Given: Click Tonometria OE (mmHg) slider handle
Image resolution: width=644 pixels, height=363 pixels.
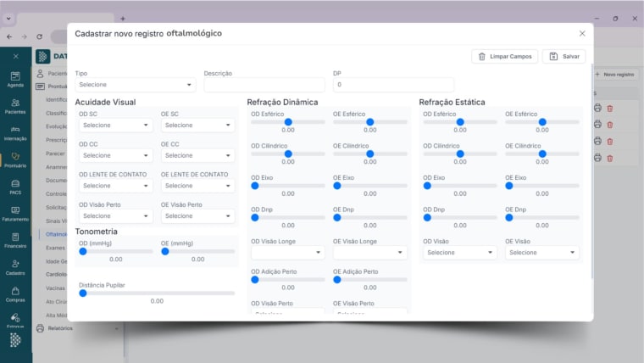Looking at the screenshot, I should coord(165,251).
